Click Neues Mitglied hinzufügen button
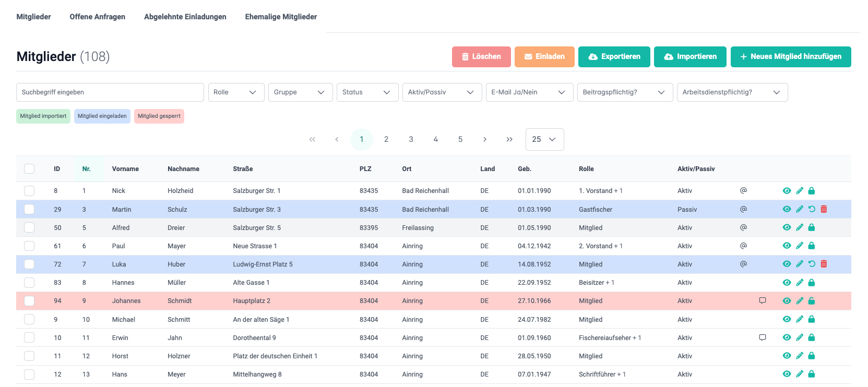This screenshot has width=868, height=387. coord(790,57)
